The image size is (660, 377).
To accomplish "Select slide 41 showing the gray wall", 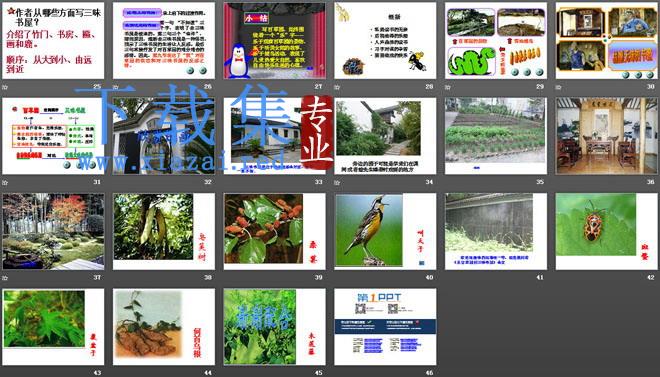I will pos(496,231).
